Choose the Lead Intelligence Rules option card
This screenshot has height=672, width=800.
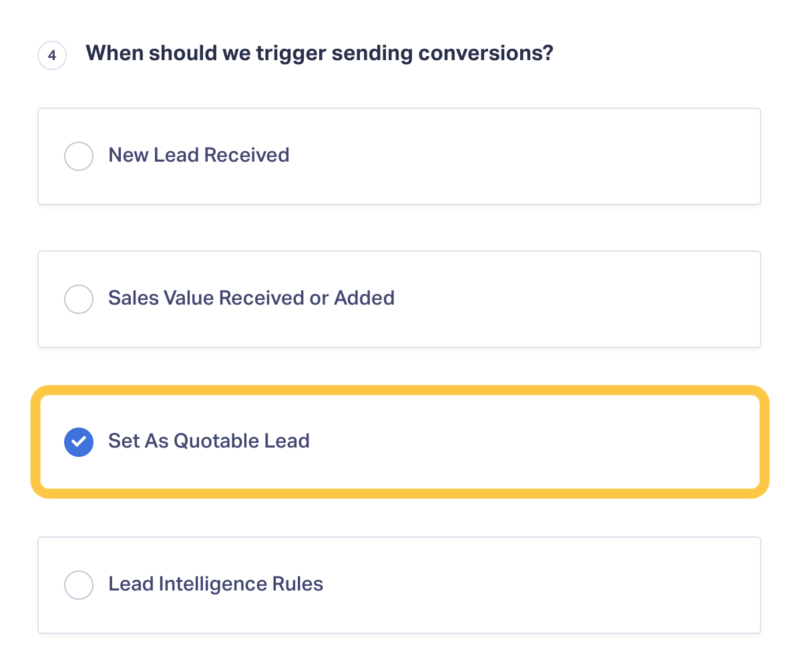(x=399, y=584)
